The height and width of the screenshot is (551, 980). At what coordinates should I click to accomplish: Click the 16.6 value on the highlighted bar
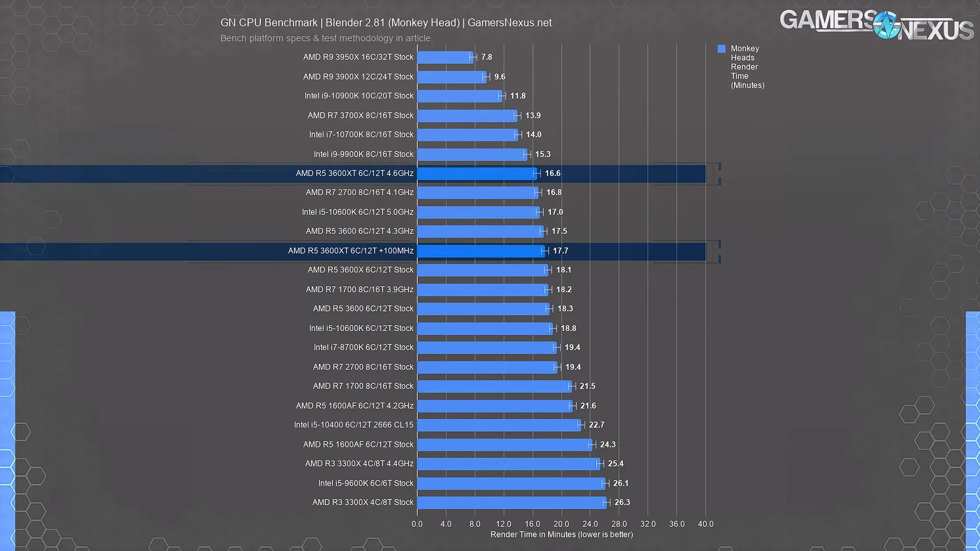click(x=553, y=173)
